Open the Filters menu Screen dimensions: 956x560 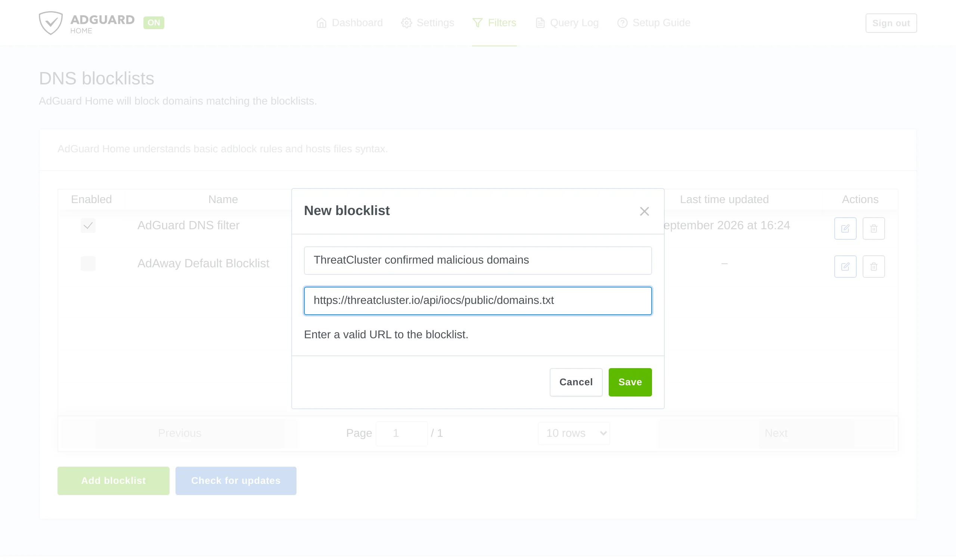click(494, 23)
